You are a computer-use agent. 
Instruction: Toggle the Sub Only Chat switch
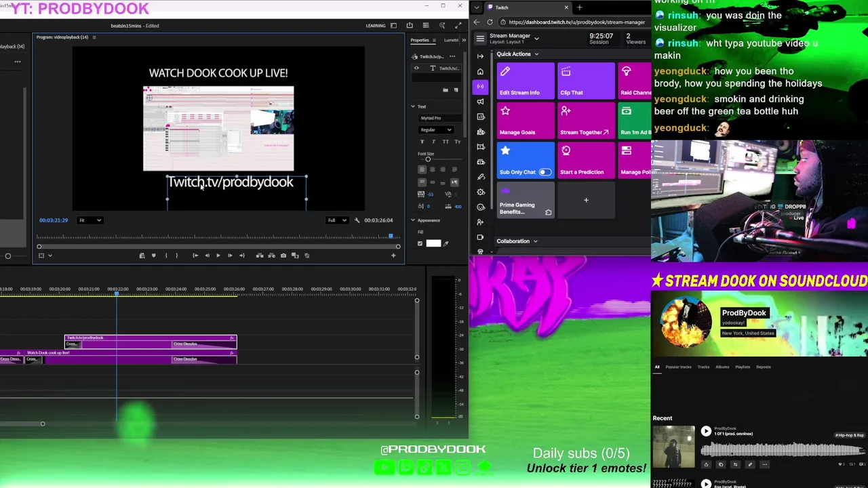[x=545, y=172]
